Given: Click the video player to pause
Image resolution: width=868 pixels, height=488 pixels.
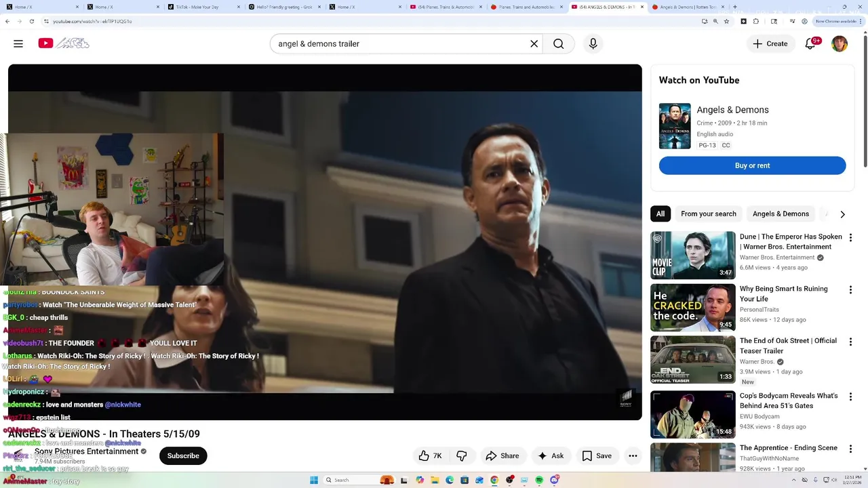Looking at the screenshot, I should click(x=325, y=242).
